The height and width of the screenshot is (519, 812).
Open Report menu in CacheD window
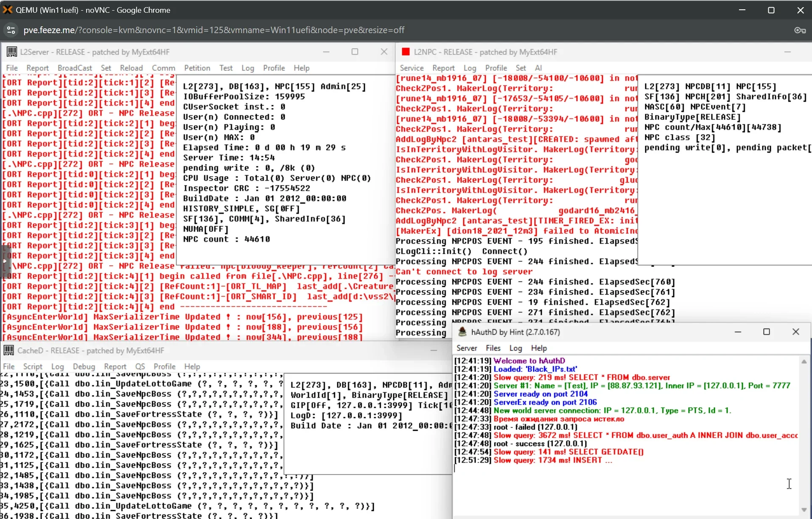click(x=115, y=366)
